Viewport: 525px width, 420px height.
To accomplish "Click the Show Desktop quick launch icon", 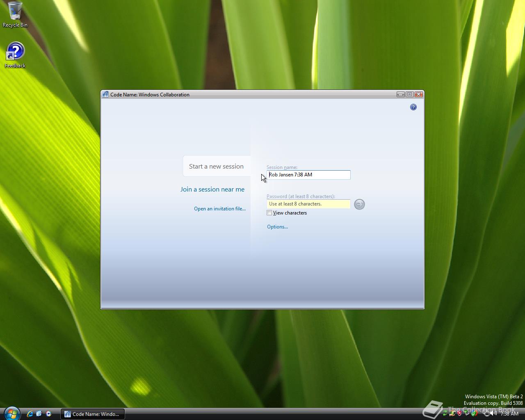I will pos(39,414).
